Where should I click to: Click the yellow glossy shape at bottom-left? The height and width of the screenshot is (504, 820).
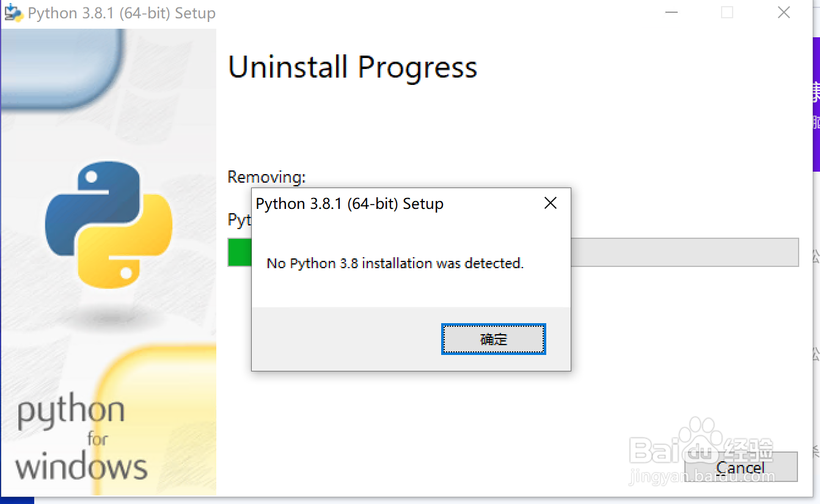coord(159,422)
